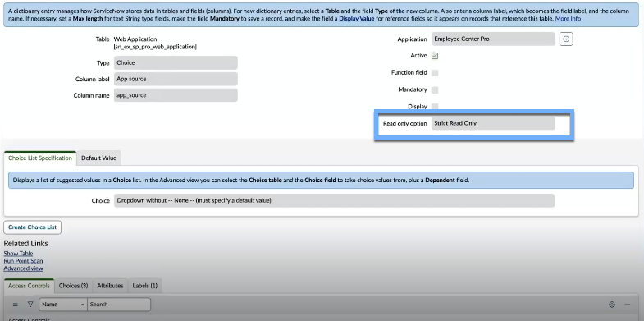The width and height of the screenshot is (644, 321).
Task: Collapse list with the minus icon
Action: tap(627, 305)
